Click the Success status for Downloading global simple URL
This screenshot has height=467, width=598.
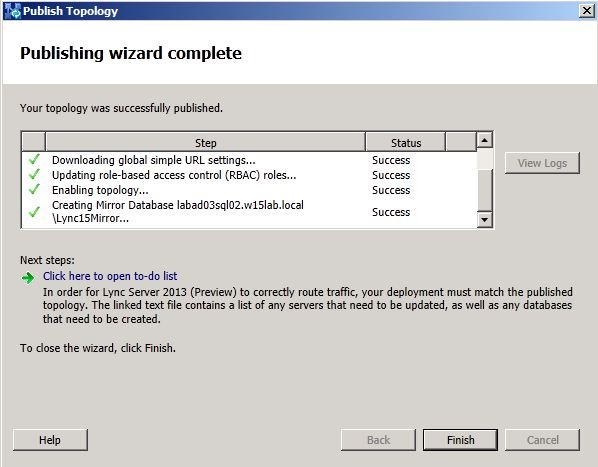391,160
